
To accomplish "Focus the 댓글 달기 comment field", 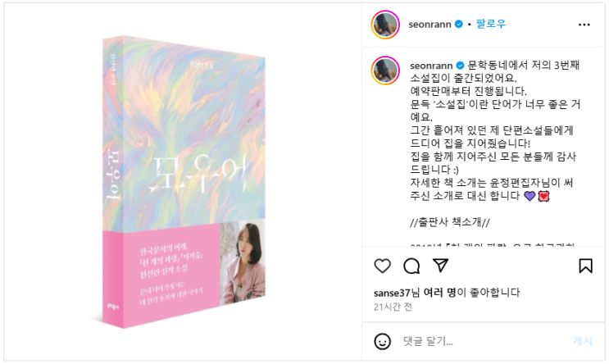I will coord(484,342).
